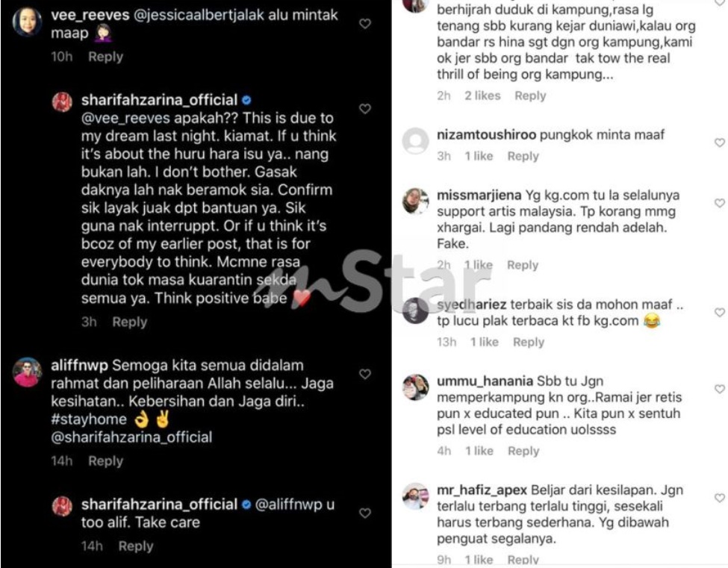Screen dimensions: 728x568
Task: Like vee_reeves's comment with the heart icon
Action: (x=365, y=24)
